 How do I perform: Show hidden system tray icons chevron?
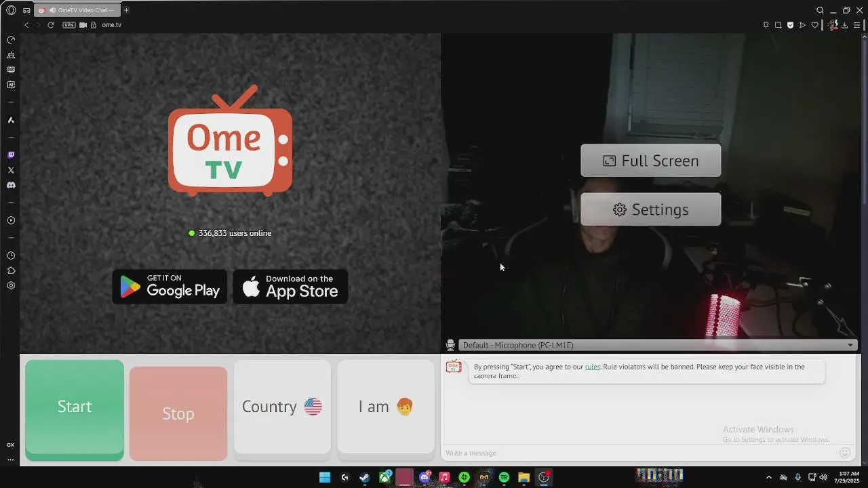[x=768, y=477]
